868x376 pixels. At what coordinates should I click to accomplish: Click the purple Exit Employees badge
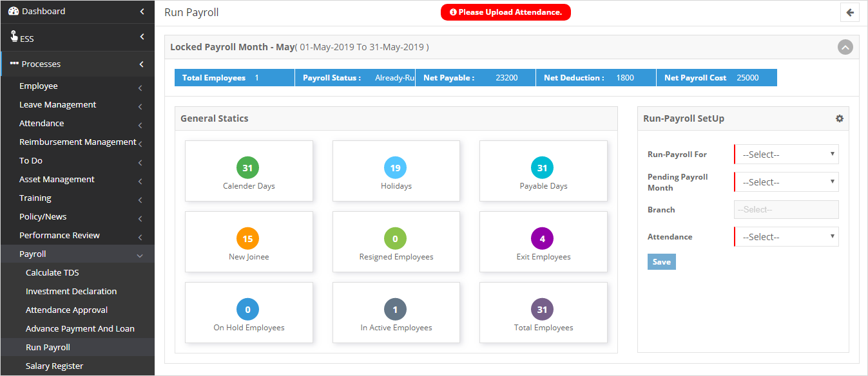point(542,239)
